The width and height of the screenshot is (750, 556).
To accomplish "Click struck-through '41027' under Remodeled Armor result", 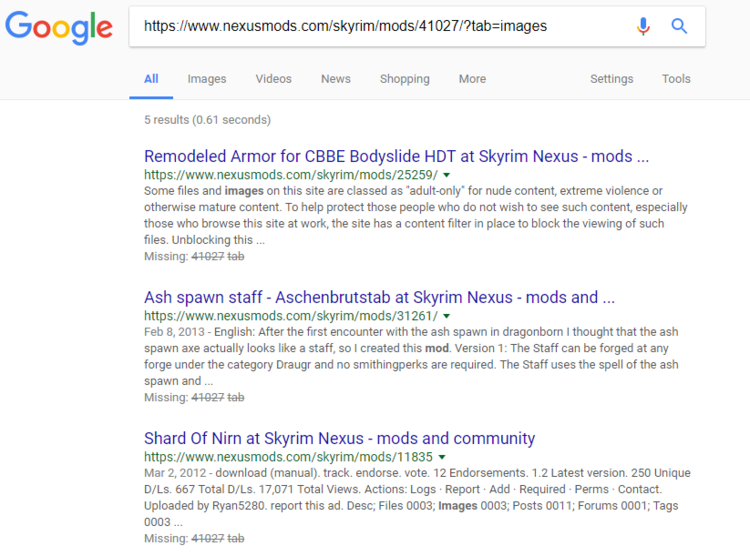I will (208, 256).
